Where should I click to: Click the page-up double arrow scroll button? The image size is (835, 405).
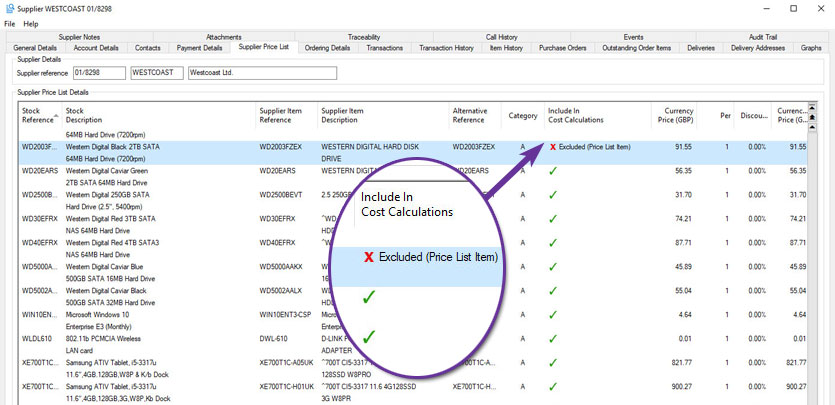coord(812,117)
